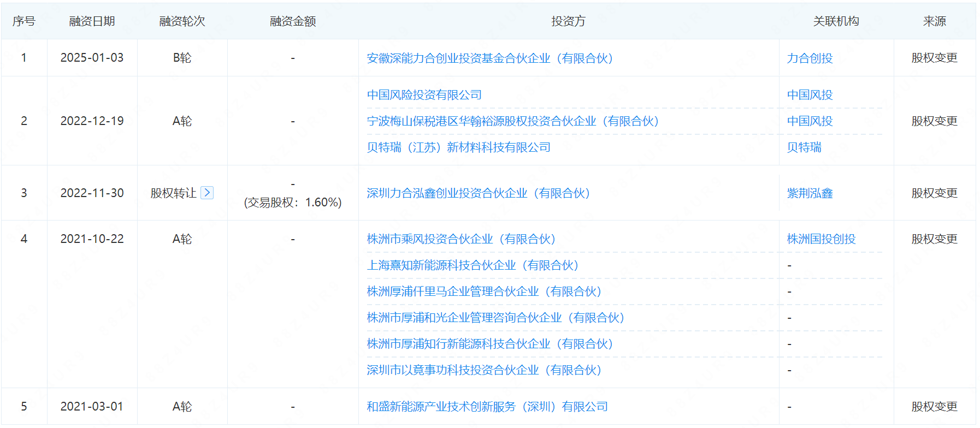Screen dimensions: 980x428
Task: Select A轮 in the 2021-03-01 row
Action: [182, 407]
